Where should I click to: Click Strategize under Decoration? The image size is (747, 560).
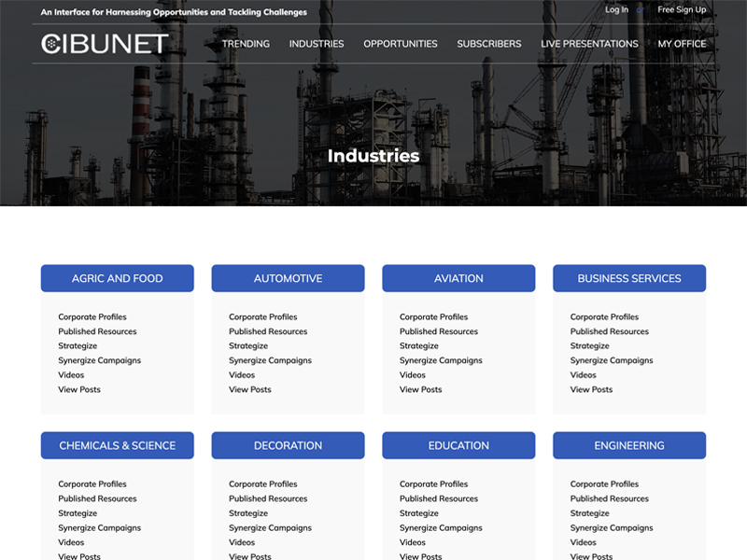pos(248,513)
